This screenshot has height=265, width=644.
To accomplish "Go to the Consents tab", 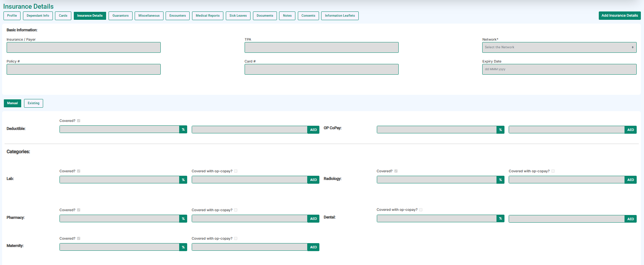I will [308, 16].
